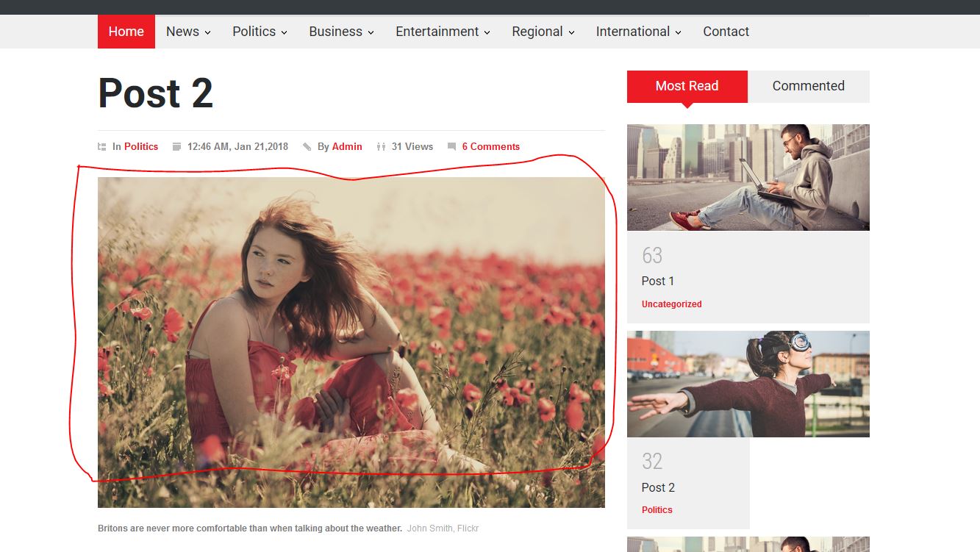This screenshot has width=980, height=552.
Task: Open Politics category link in post meta
Action: click(141, 147)
